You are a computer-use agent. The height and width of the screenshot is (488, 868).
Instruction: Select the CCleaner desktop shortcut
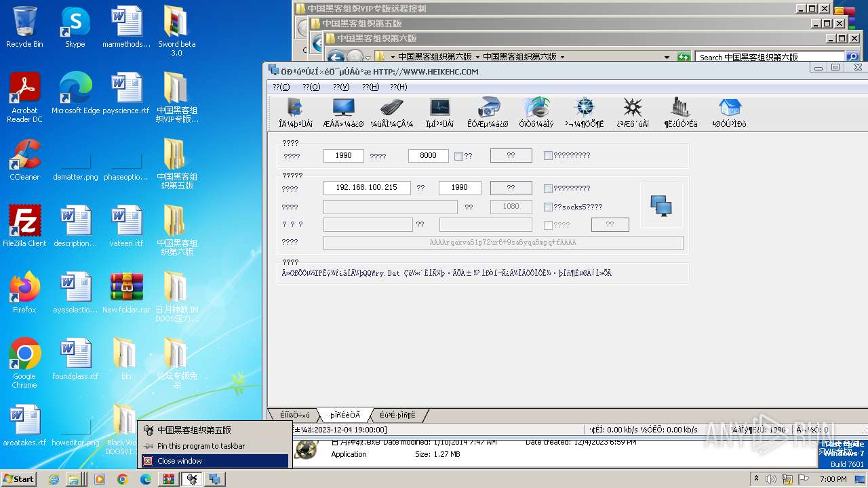[25, 160]
